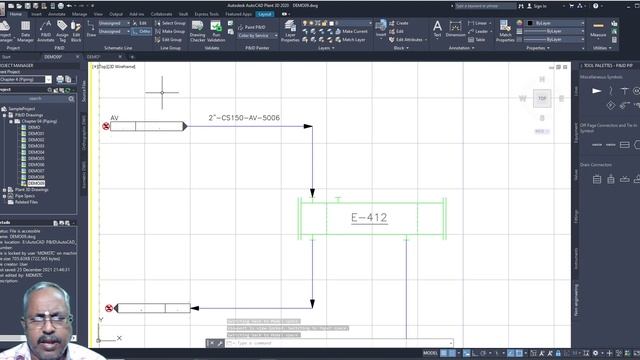The height and width of the screenshot is (360, 640).
Task: Click Select Group in Line Group
Action: (x=170, y=23)
